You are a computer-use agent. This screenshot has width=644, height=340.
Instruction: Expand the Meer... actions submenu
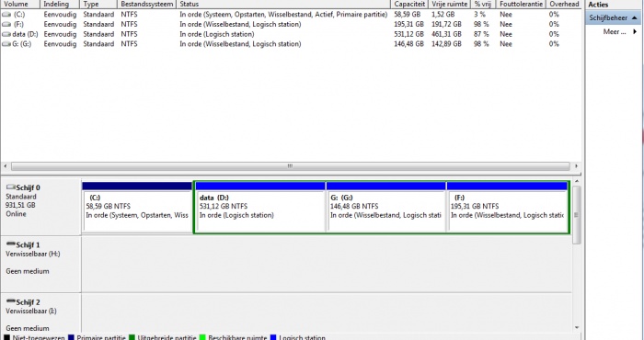click(x=635, y=31)
